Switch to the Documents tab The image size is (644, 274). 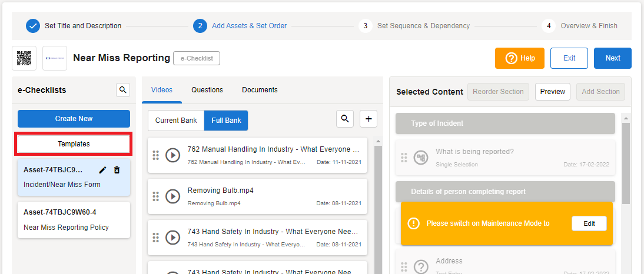point(260,90)
